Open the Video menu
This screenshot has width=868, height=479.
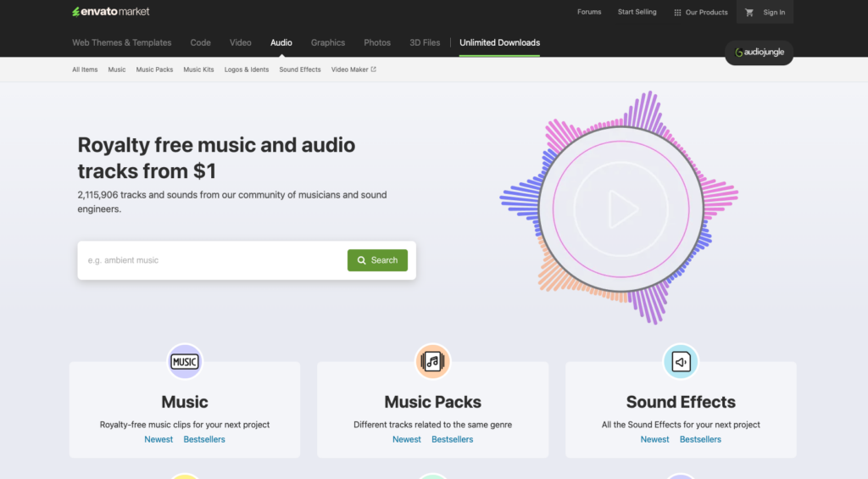pyautogui.click(x=240, y=42)
